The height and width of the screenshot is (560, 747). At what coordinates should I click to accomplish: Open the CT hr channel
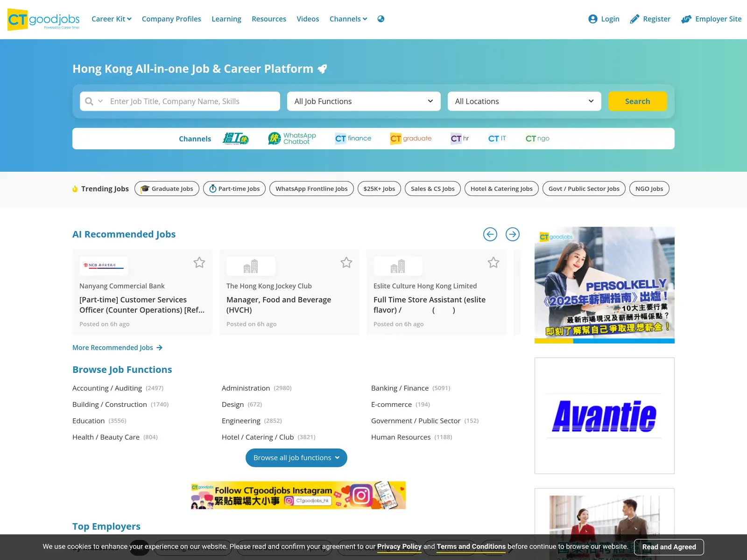point(460,139)
